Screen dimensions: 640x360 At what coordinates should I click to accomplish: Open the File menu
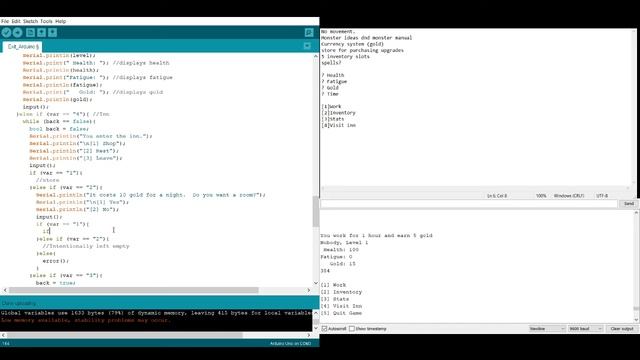[5, 21]
